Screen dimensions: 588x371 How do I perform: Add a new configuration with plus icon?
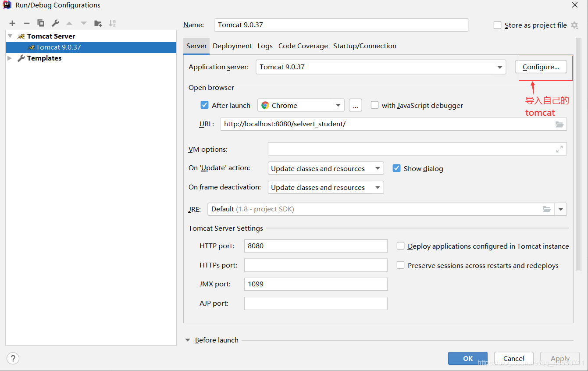coord(12,23)
